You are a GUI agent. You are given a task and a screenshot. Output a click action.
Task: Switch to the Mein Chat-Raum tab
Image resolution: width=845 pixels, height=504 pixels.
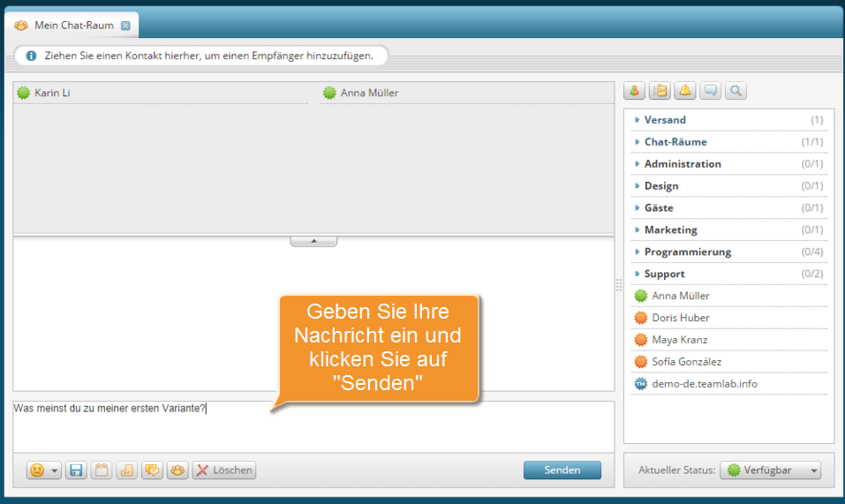pyautogui.click(x=72, y=26)
